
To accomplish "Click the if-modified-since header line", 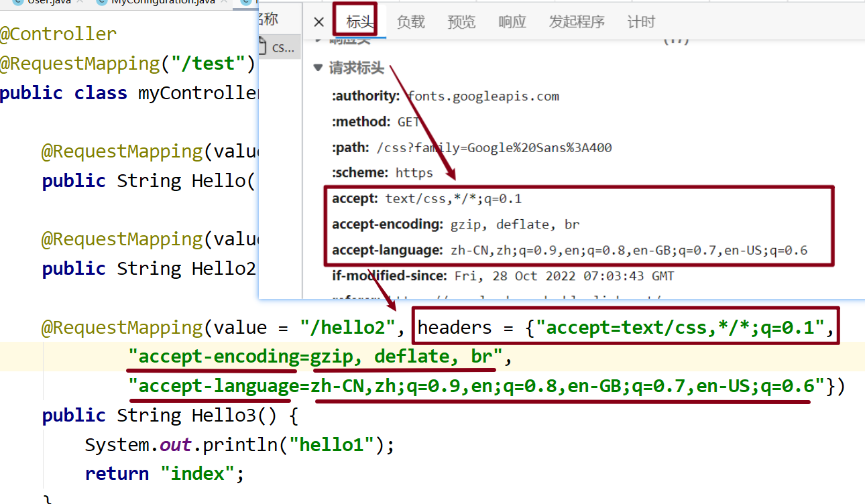I will pyautogui.click(x=503, y=276).
